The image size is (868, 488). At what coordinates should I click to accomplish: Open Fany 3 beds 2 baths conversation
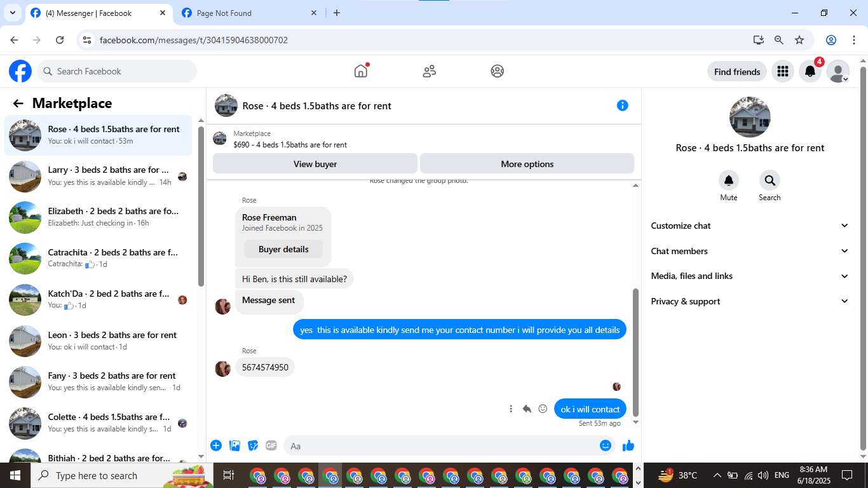[98, 382]
